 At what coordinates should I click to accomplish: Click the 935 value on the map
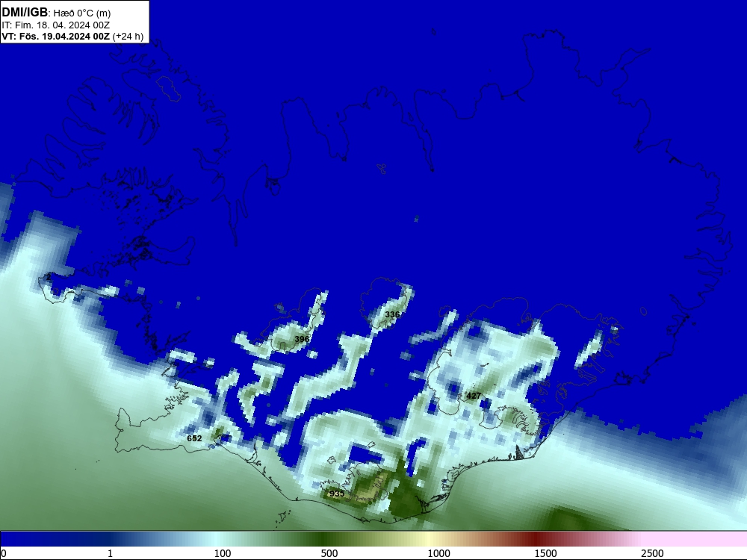click(337, 494)
